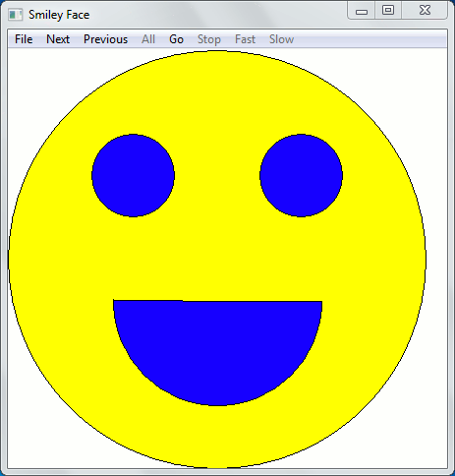Click the smiley's left blue eye
Screen dimensions: 455x476
pyautogui.click(x=133, y=175)
